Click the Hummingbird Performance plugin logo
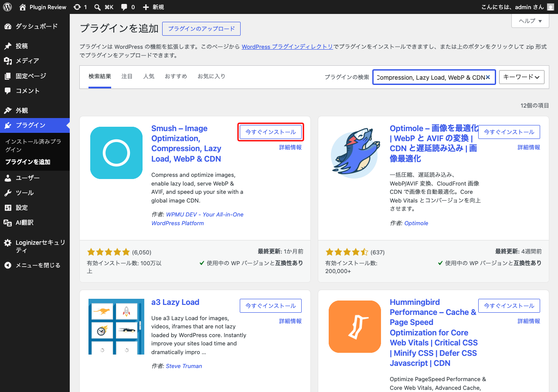Viewport: 558px width, 392px height. pyautogui.click(x=355, y=327)
